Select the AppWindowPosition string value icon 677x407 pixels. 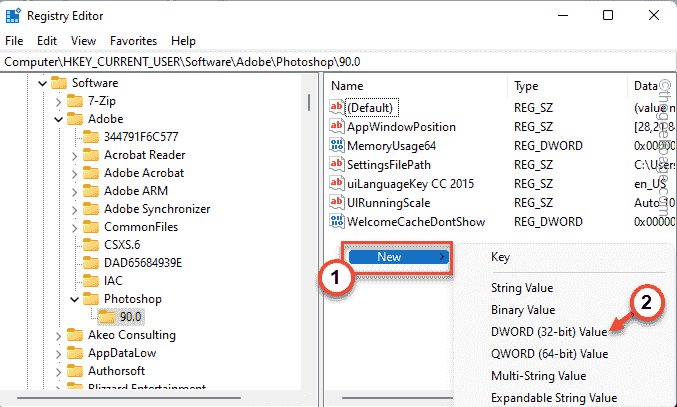tap(337, 127)
